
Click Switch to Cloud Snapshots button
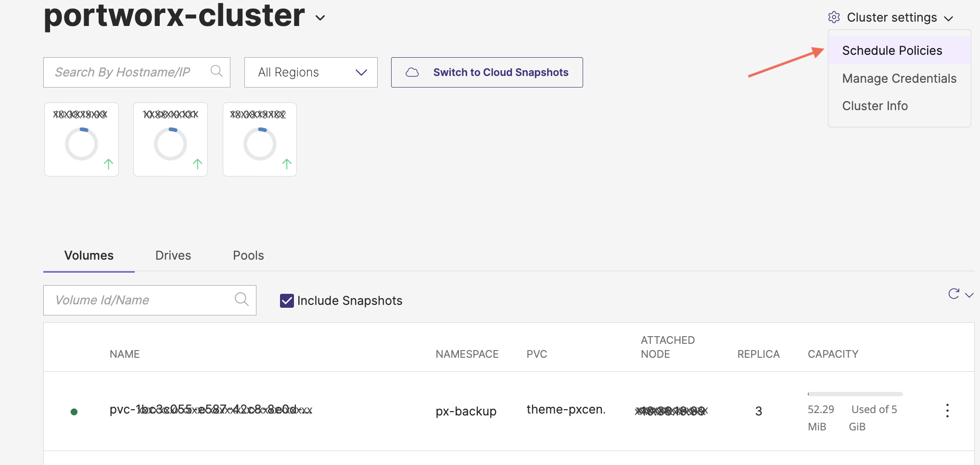click(487, 73)
